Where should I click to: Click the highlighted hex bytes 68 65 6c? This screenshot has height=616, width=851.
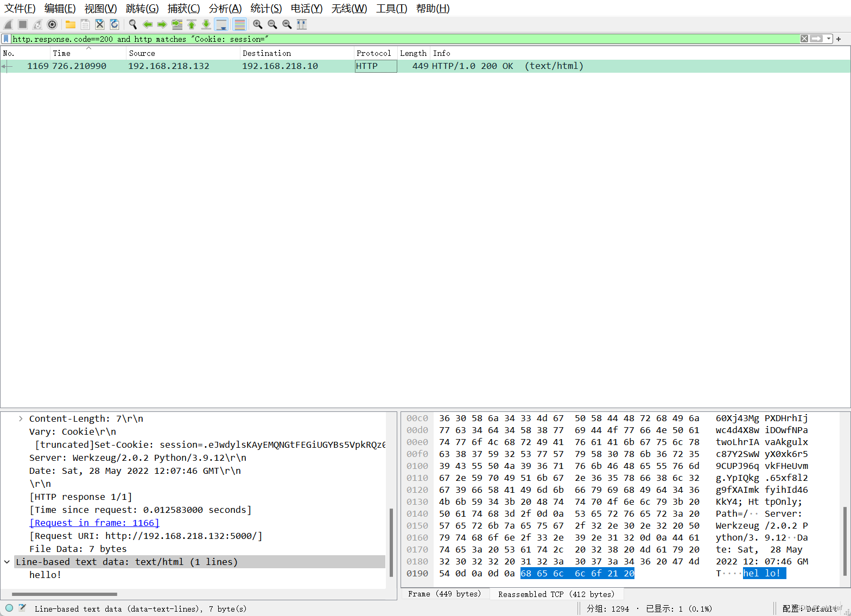coord(542,574)
